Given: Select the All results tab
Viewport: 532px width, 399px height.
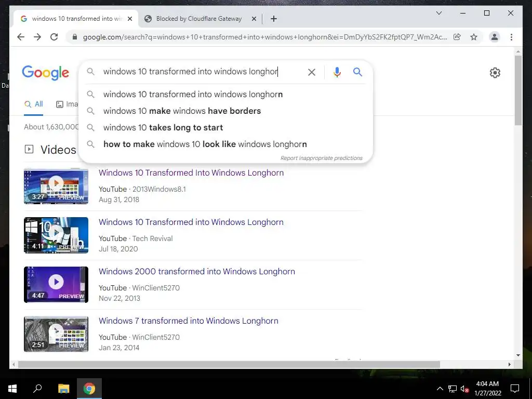Looking at the screenshot, I should pyautogui.click(x=34, y=104).
